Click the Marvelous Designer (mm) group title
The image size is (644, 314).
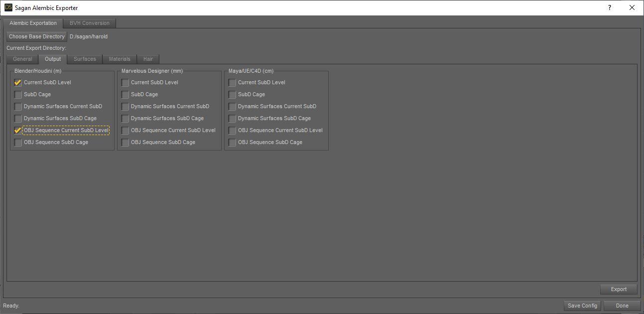pos(152,71)
